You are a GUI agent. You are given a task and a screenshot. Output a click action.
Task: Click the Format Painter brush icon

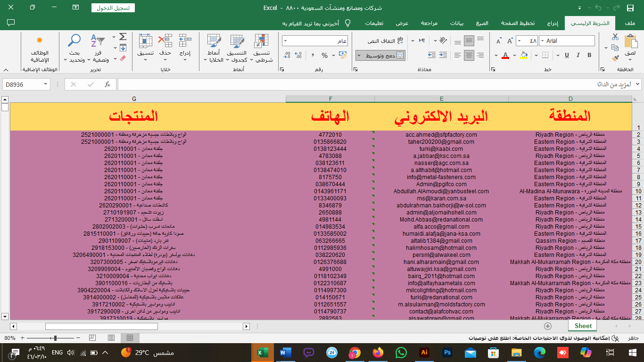[615, 58]
